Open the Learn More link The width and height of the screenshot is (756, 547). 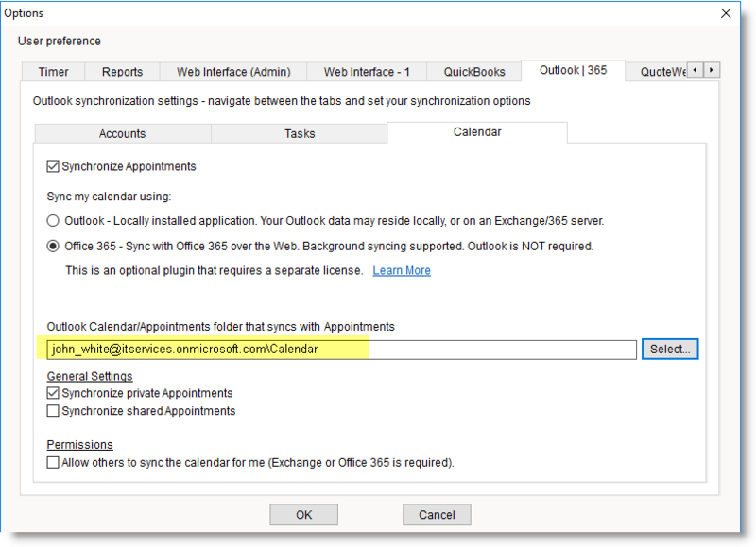click(x=401, y=270)
